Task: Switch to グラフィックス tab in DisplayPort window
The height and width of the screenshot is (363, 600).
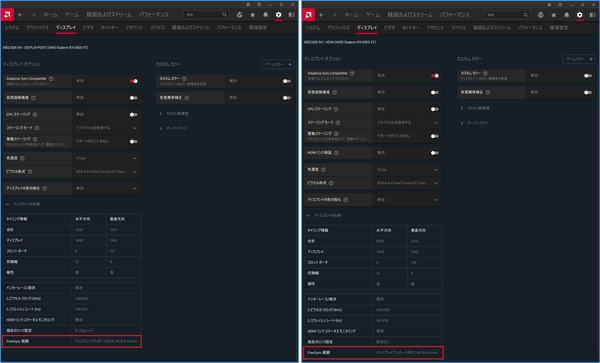Action: (38, 28)
